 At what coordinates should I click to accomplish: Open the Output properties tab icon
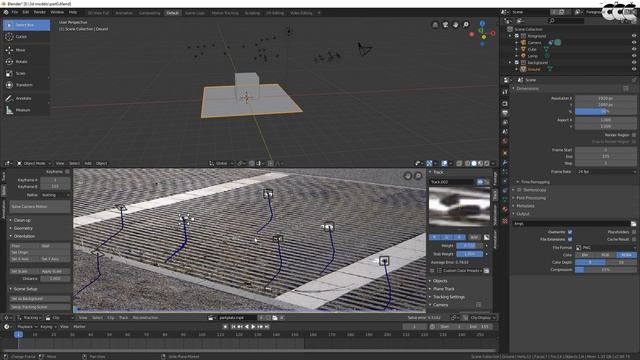[x=505, y=113]
